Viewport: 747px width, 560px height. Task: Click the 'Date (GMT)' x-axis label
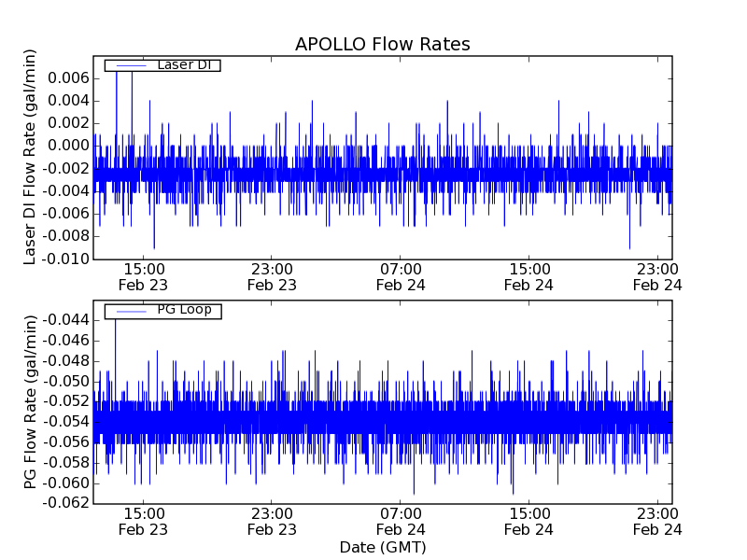click(382, 547)
